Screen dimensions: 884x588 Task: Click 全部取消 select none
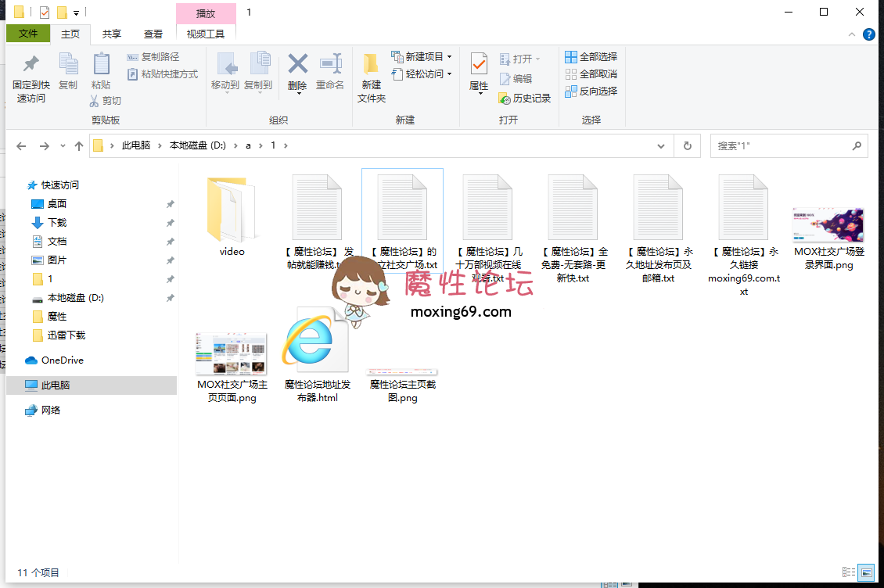click(591, 73)
